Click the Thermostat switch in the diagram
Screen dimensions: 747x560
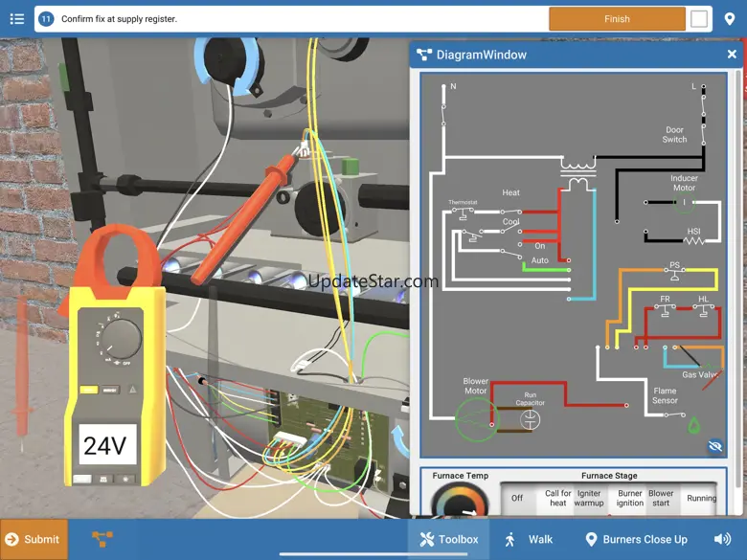coord(463,213)
